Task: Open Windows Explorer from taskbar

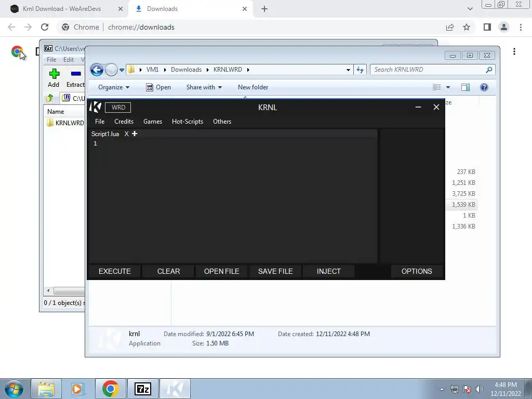Action: pos(46,389)
